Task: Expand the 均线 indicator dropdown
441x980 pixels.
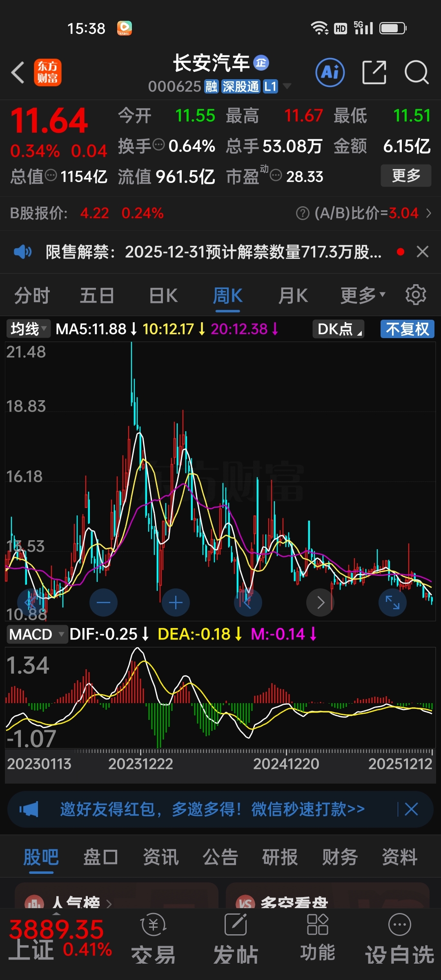Action: [28, 329]
